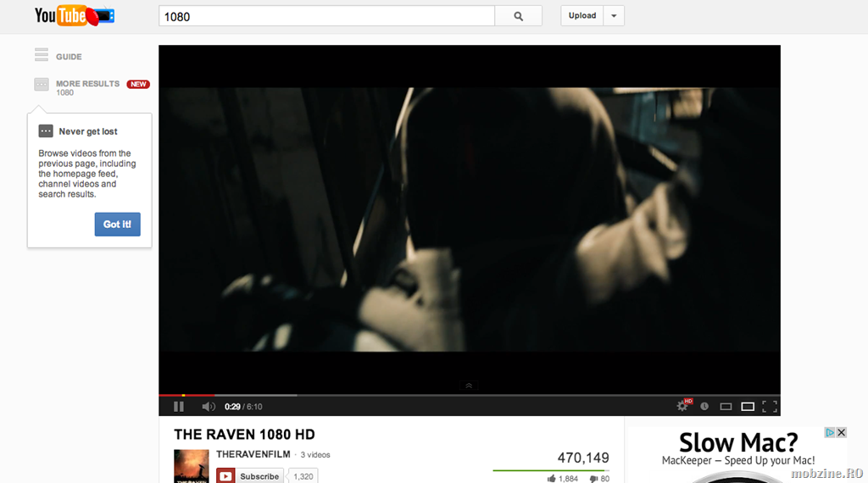Click the thumbs-down dislike icon
Viewport: 868px width, 483px height.
pyautogui.click(x=593, y=479)
